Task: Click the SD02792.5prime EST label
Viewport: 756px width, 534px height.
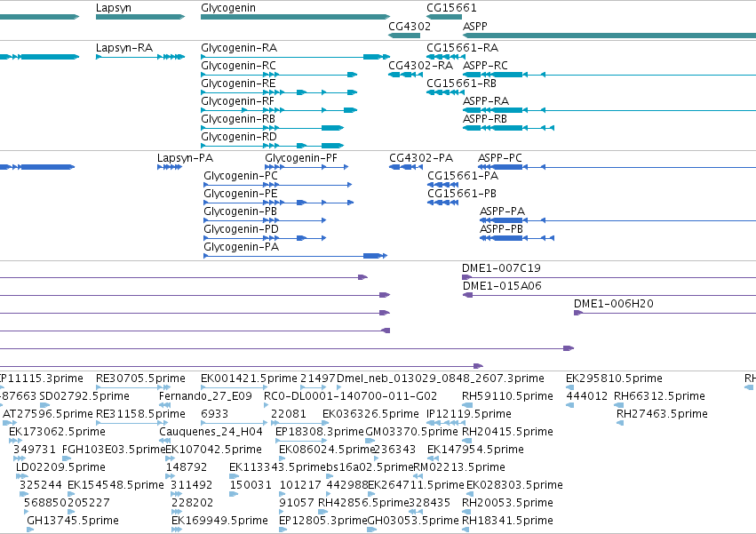Action: click(84, 396)
